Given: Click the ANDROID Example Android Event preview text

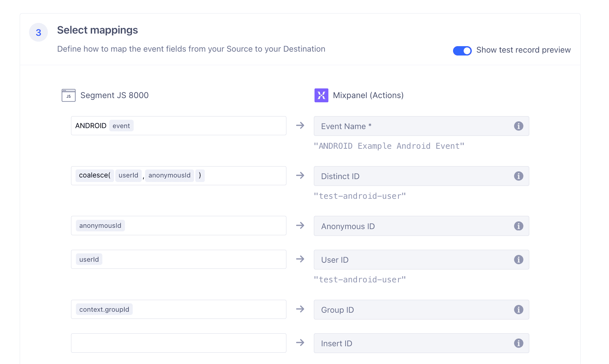Looking at the screenshot, I should point(388,146).
